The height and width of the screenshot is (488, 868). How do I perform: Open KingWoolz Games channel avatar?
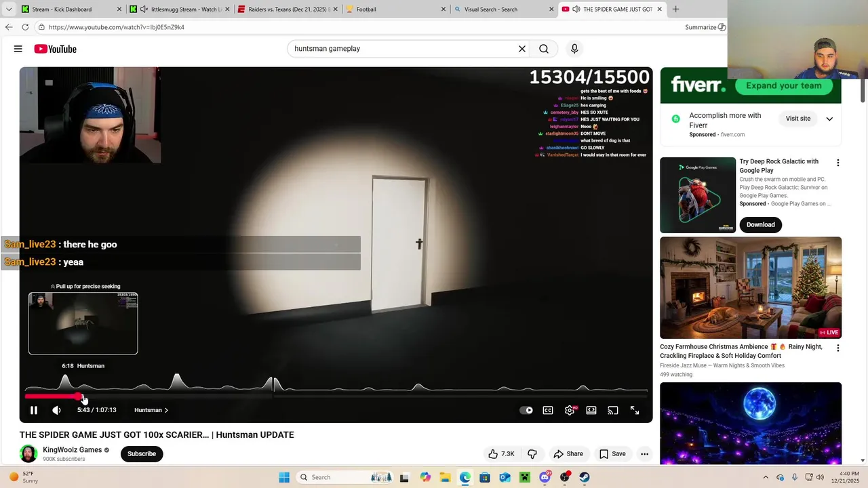coord(28,453)
